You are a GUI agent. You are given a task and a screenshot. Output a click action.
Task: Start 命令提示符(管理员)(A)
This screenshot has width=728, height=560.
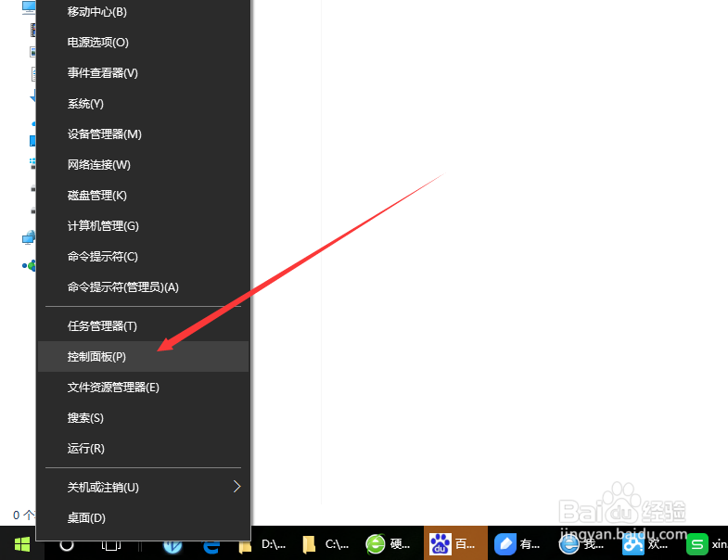click(143, 287)
